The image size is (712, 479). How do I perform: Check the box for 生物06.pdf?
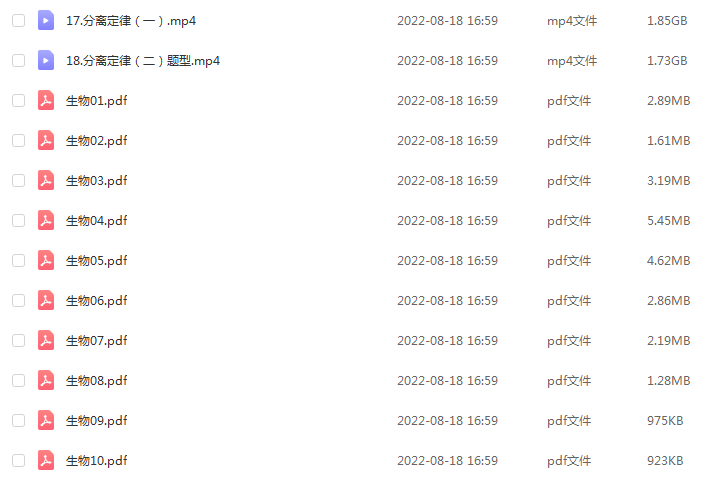[19, 300]
